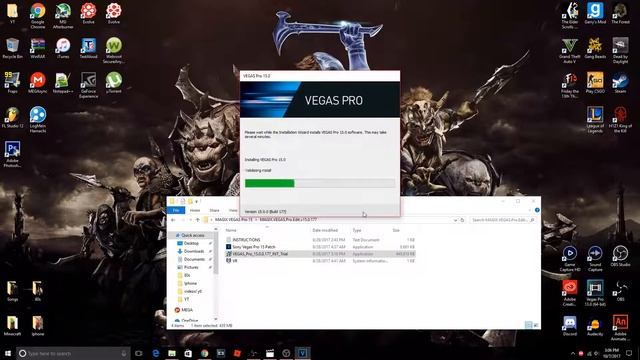Switch Explorer to large icons view button

[536, 325]
